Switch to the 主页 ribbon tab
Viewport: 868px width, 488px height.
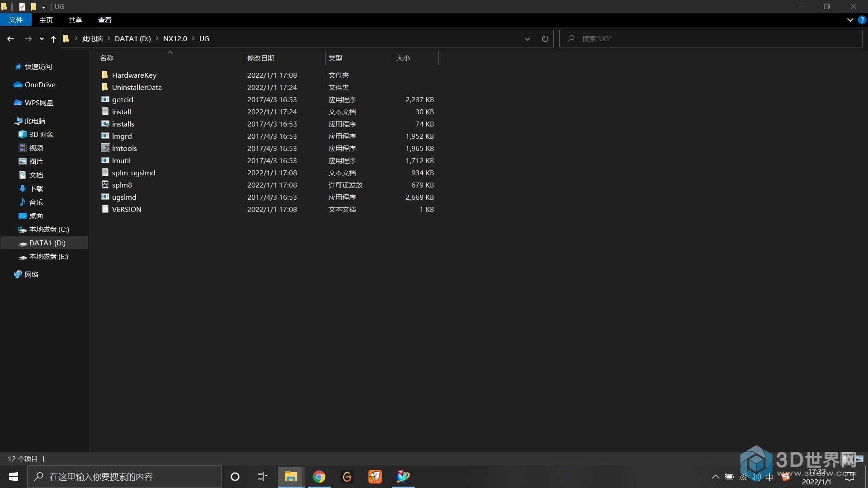pyautogui.click(x=46, y=20)
